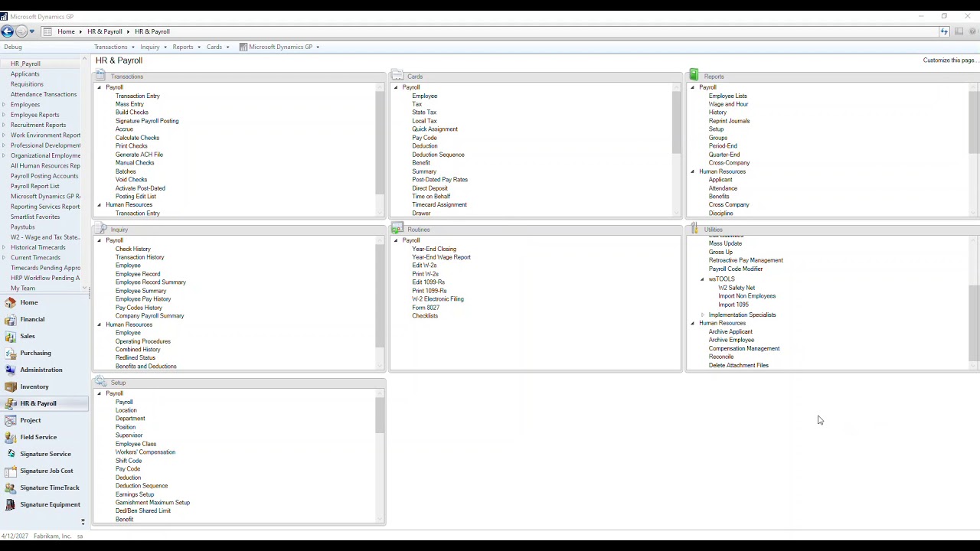Select Applicants in the navigation list
Viewport: 980px width, 551px height.
click(24, 74)
